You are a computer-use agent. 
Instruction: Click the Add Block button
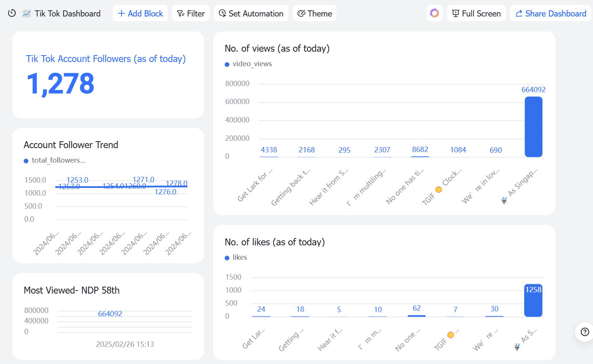(x=140, y=13)
